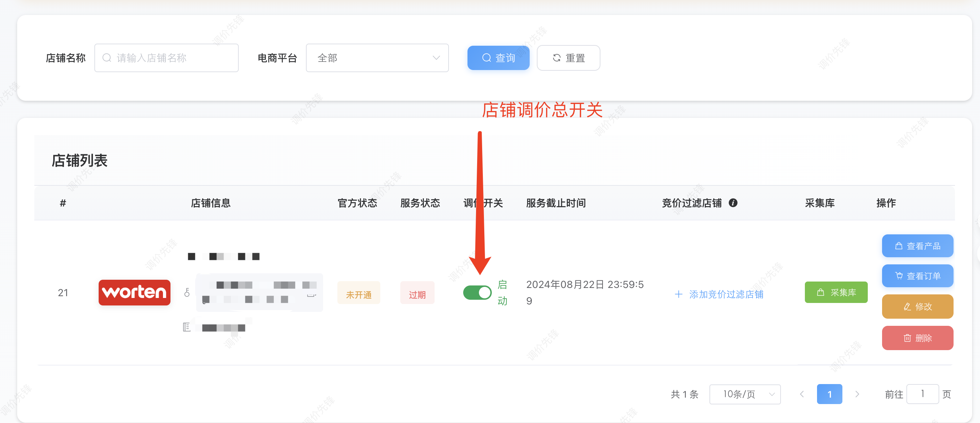Click the bag icon in 采集库 button
The height and width of the screenshot is (423, 980).
tap(821, 292)
